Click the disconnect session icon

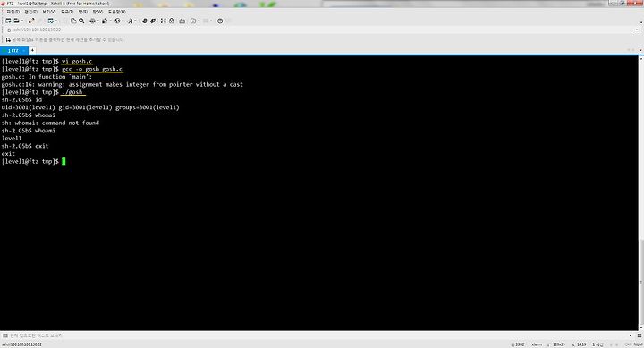(31, 21)
